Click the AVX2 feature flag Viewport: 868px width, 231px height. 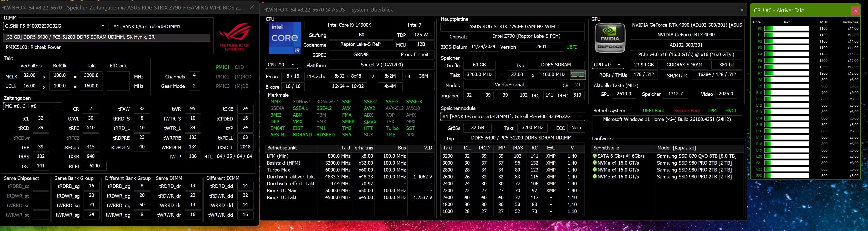click(x=369, y=108)
